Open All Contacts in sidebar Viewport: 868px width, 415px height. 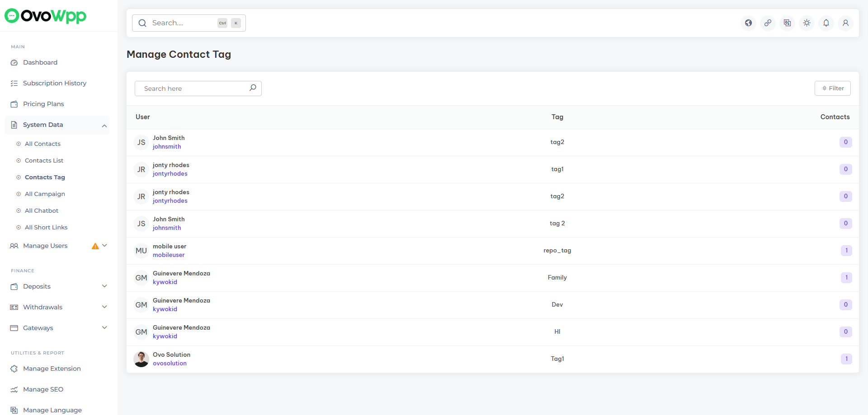pyautogui.click(x=42, y=144)
